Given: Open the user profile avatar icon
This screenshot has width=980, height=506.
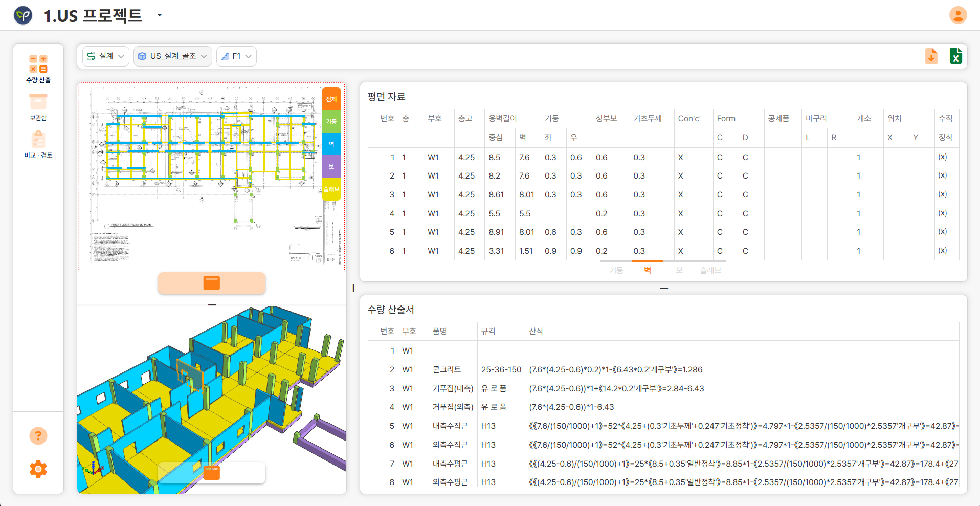Looking at the screenshot, I should [958, 15].
